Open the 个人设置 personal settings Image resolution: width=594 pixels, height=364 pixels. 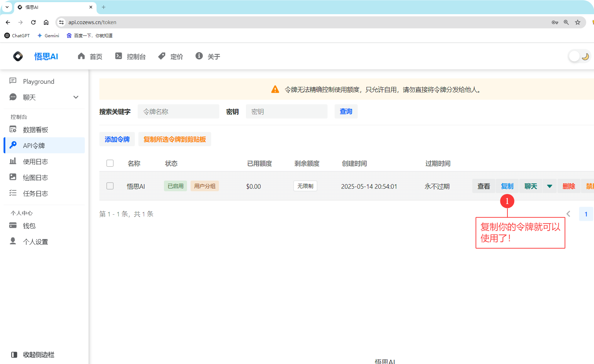(x=35, y=241)
